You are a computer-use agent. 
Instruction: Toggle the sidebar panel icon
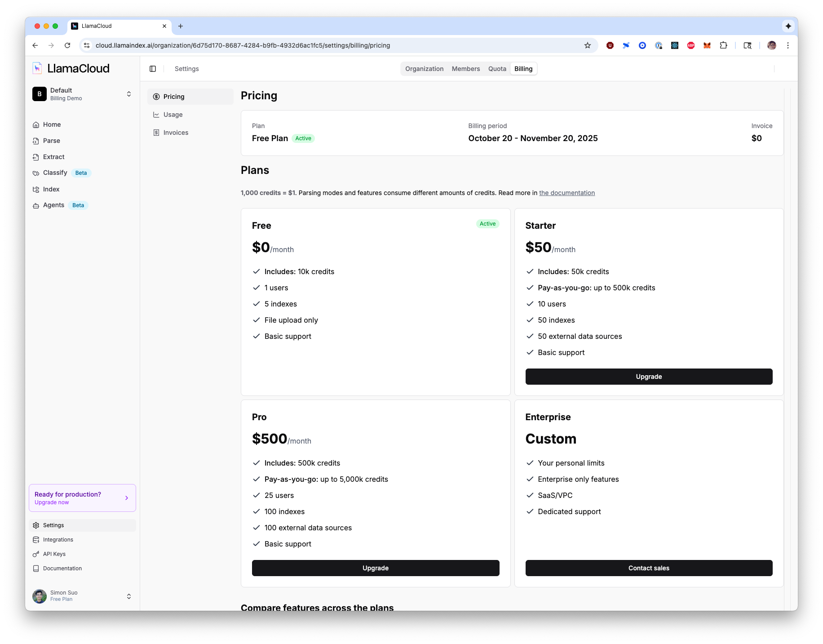click(153, 69)
